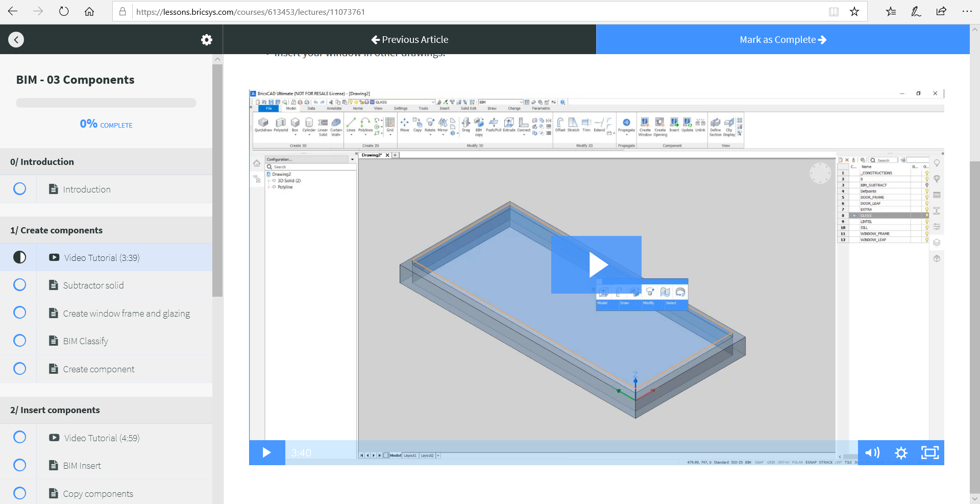The height and width of the screenshot is (504, 980).
Task: Open the Copy components lecture
Action: pos(98,494)
